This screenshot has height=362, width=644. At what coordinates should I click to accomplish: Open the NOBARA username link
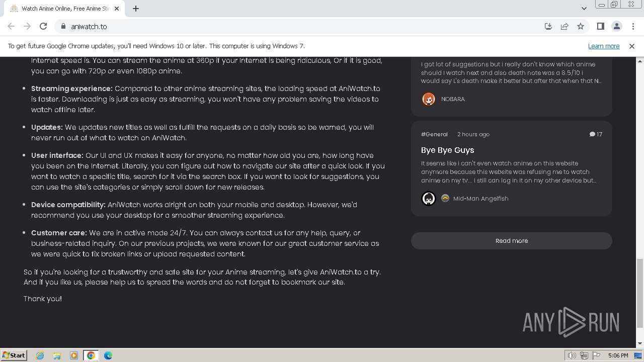tap(453, 99)
